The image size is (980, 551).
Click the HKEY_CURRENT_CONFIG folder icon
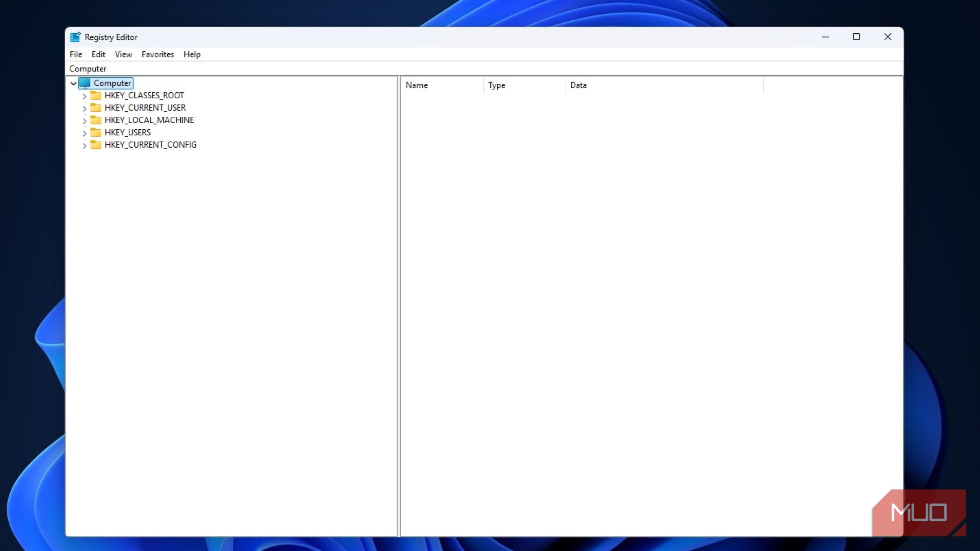pyautogui.click(x=96, y=145)
